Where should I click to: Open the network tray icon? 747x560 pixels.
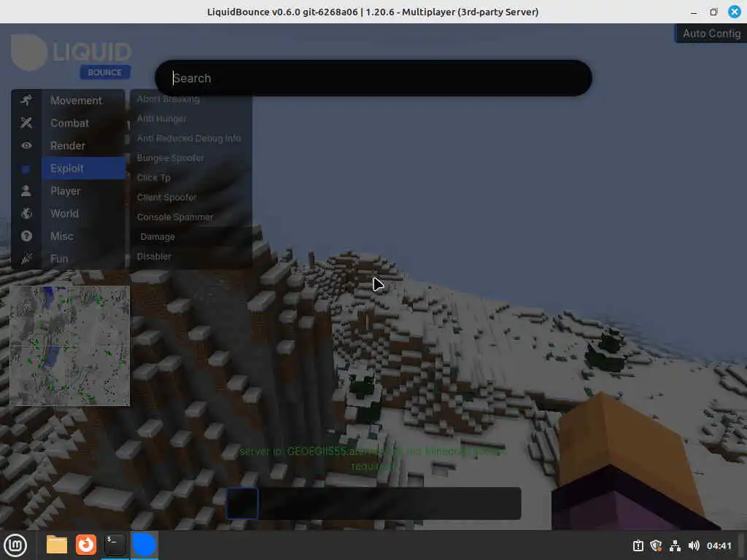pos(675,545)
